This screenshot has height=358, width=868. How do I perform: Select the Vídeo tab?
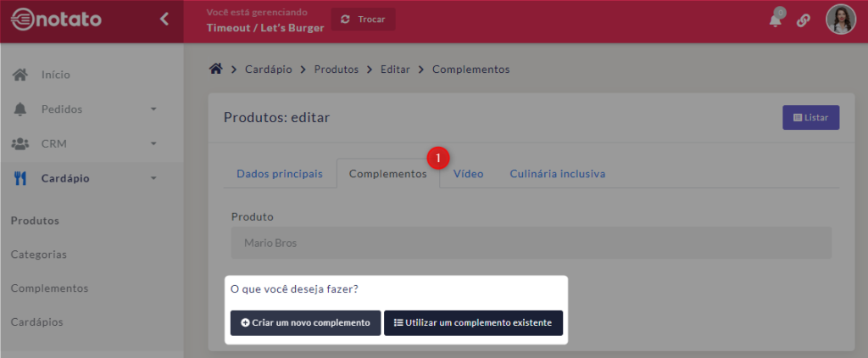468,173
